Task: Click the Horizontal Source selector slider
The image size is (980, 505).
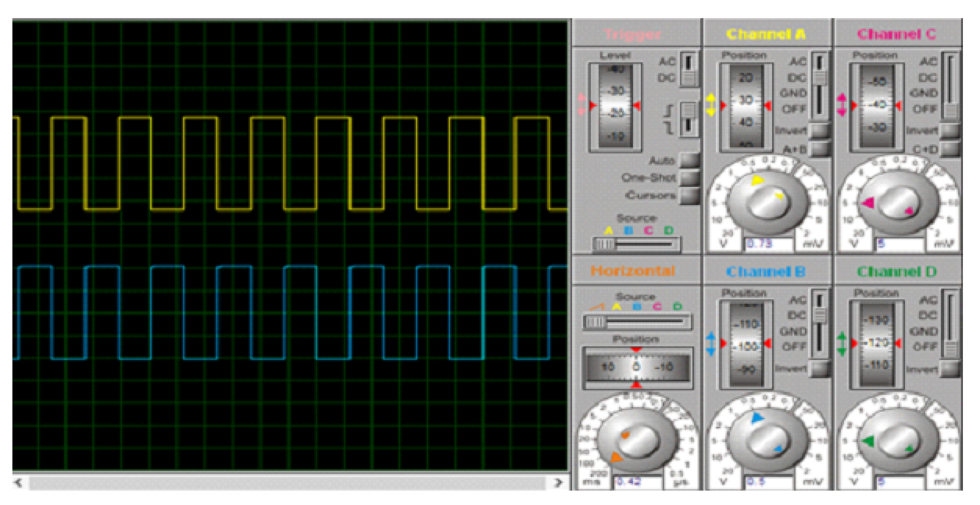Action: point(637,322)
